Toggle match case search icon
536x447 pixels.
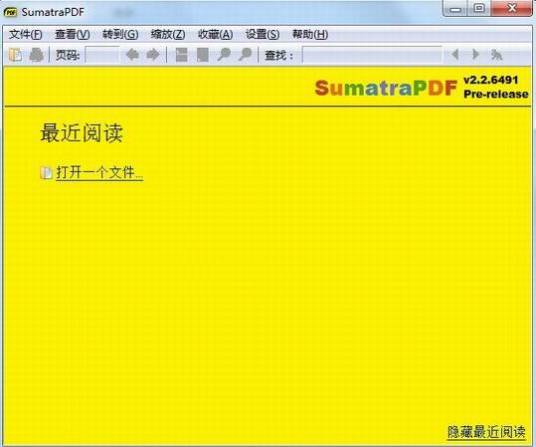[x=497, y=54]
